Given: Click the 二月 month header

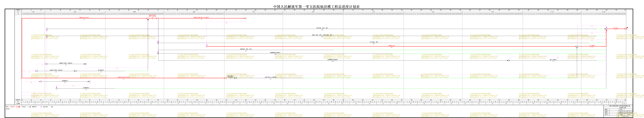Looking at the screenshot, I should [x=33, y=12].
